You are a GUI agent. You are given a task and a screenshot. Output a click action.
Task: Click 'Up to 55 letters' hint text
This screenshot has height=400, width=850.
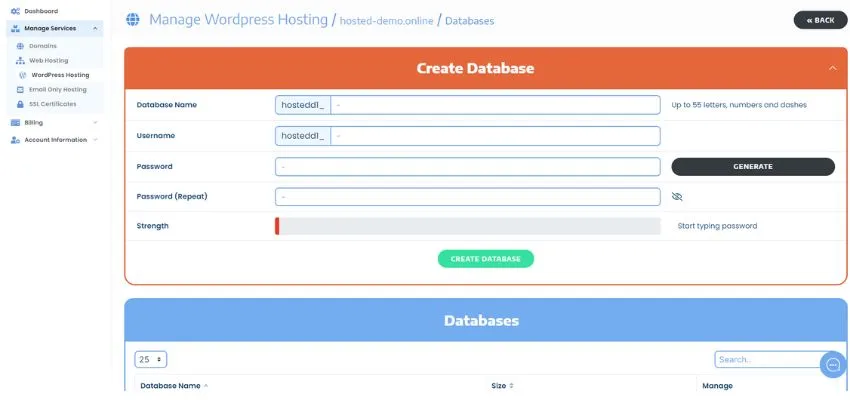click(x=739, y=105)
